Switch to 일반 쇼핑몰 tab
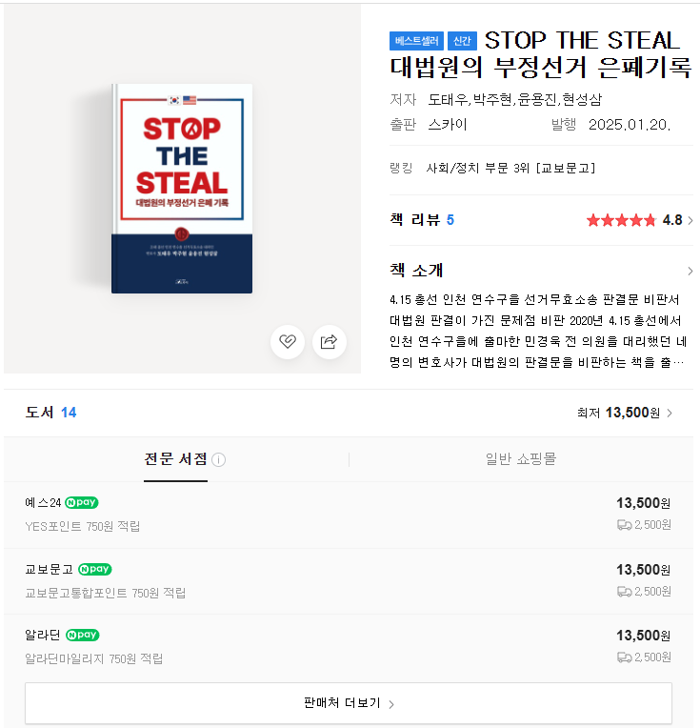Screen dimensions: 700x728 [521, 459]
